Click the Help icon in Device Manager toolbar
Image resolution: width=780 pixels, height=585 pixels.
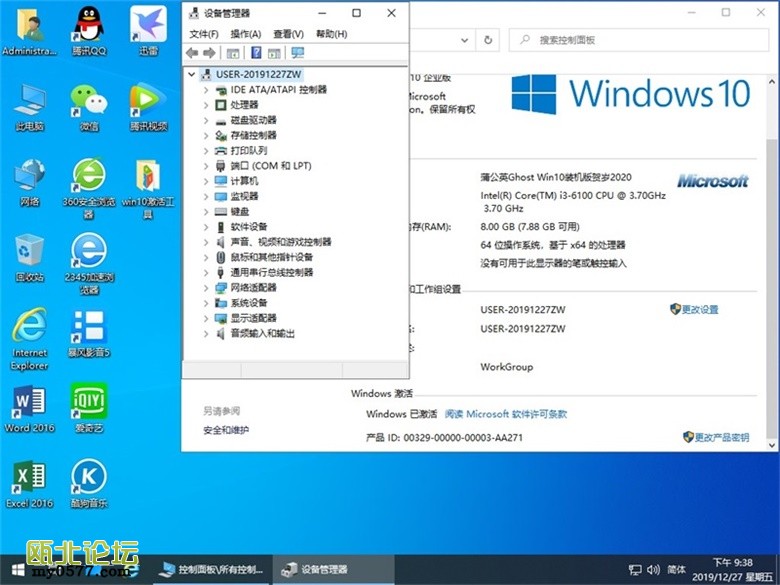257,53
